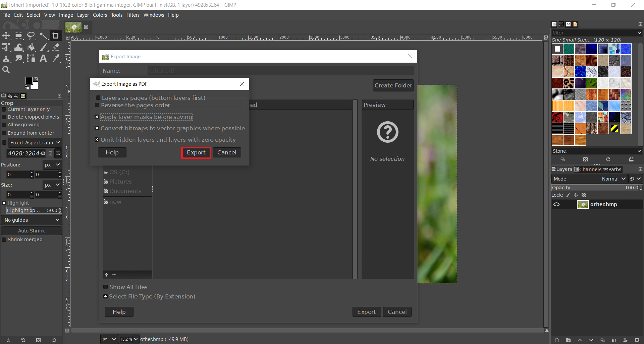
Task: Uncheck Apply layer masks before saving
Action: [97, 117]
